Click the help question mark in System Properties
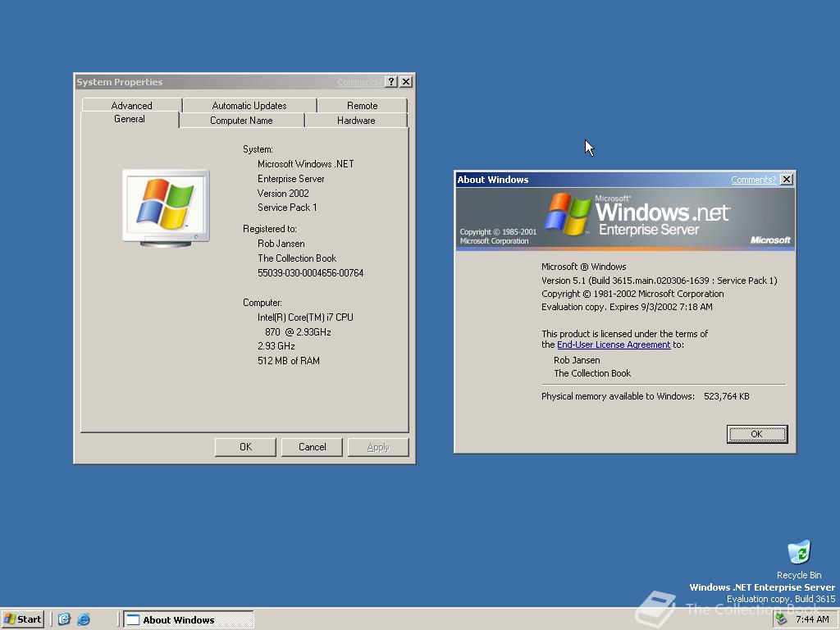The height and width of the screenshot is (630, 840). [391, 82]
